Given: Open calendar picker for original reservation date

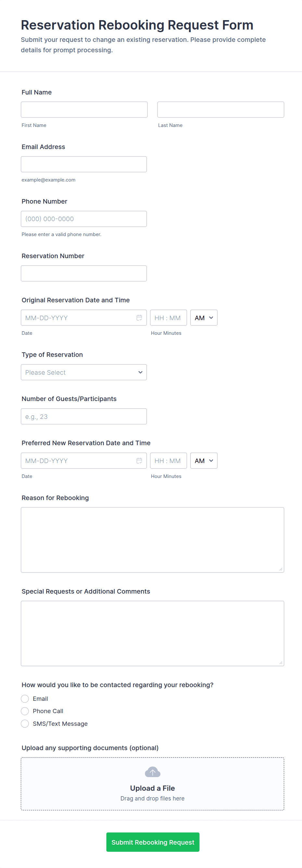Looking at the screenshot, I should pyautogui.click(x=139, y=318).
